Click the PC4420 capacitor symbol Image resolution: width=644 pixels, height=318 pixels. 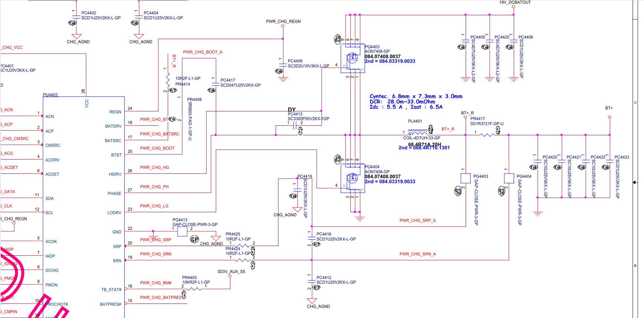click(538, 161)
